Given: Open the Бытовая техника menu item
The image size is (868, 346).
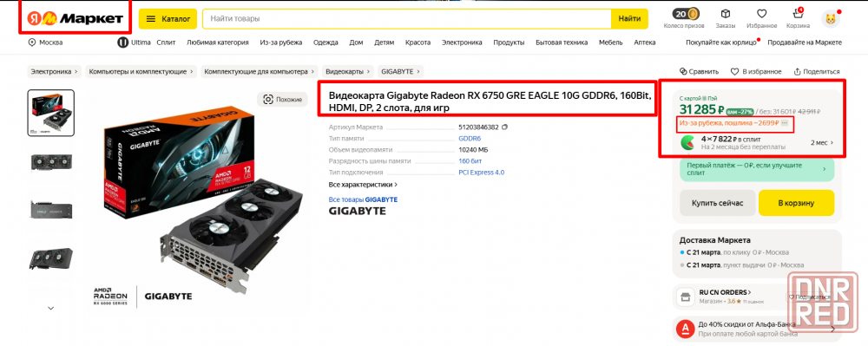Looking at the screenshot, I should pyautogui.click(x=562, y=42).
